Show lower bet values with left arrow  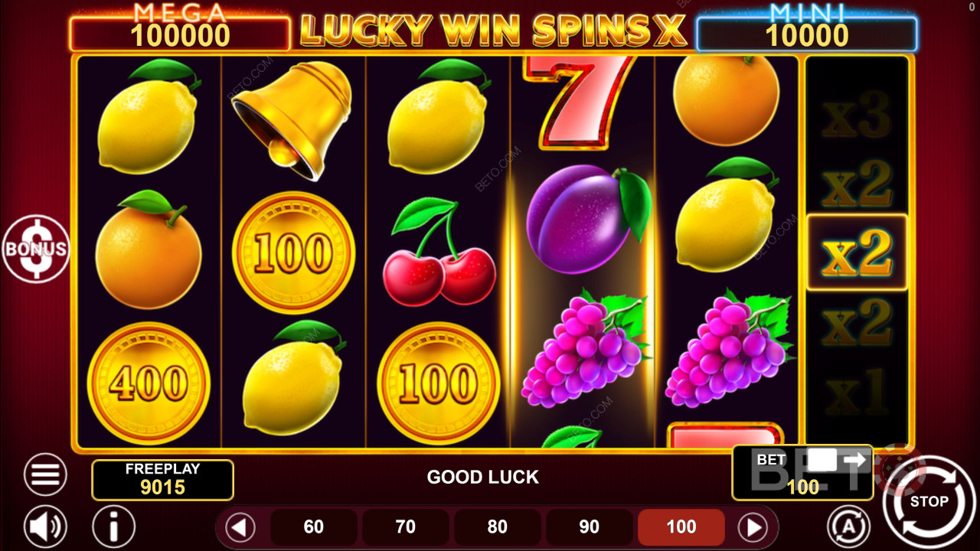(x=240, y=527)
